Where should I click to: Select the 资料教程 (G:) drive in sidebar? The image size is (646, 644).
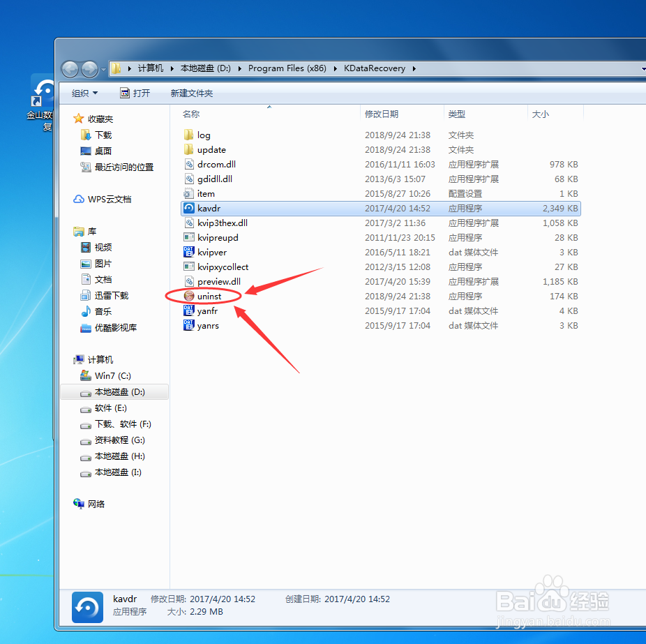pos(120,440)
